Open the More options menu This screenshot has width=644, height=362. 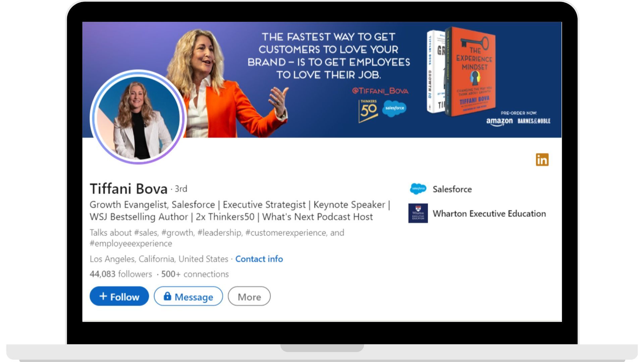(249, 296)
